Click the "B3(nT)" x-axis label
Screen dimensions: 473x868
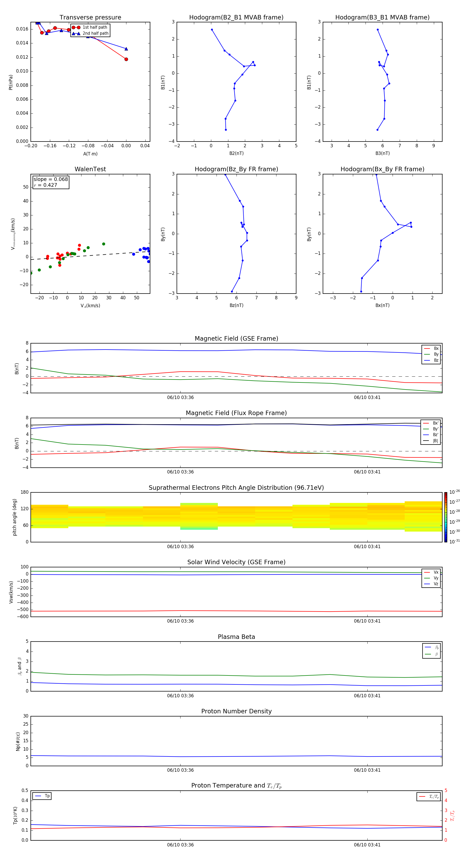[x=382, y=153]
